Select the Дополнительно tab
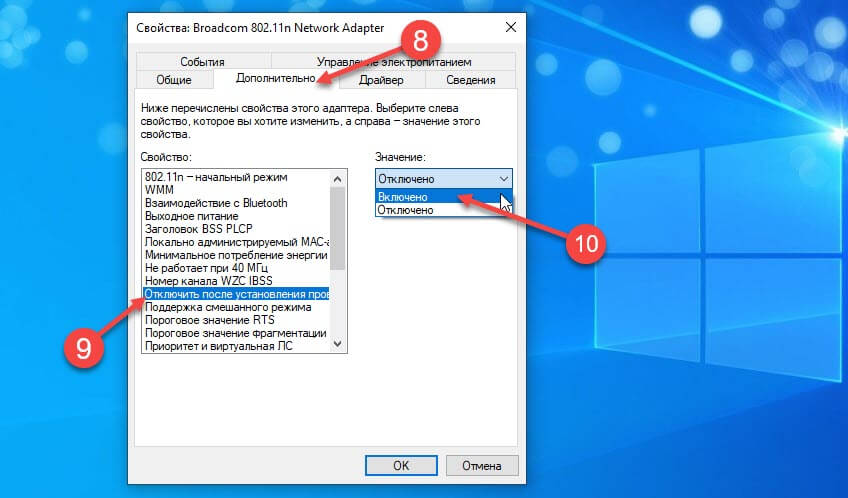The height and width of the screenshot is (498, 848). pyautogui.click(x=276, y=78)
